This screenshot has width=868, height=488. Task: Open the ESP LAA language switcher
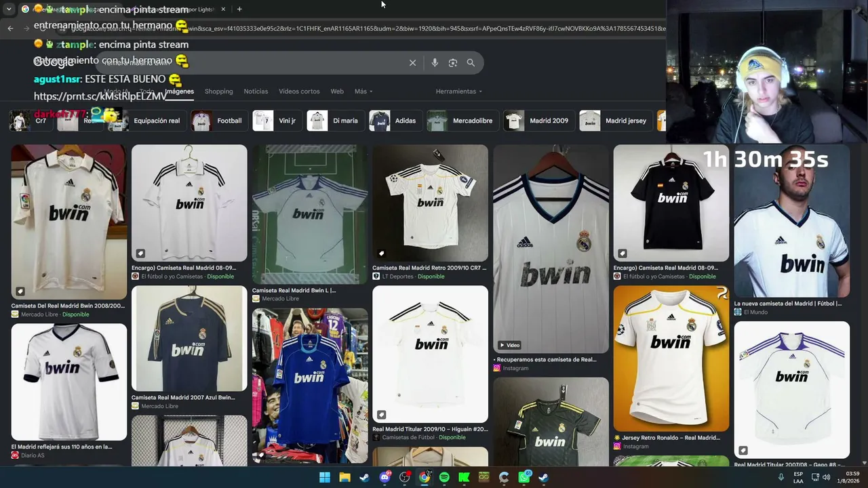pos(798,477)
